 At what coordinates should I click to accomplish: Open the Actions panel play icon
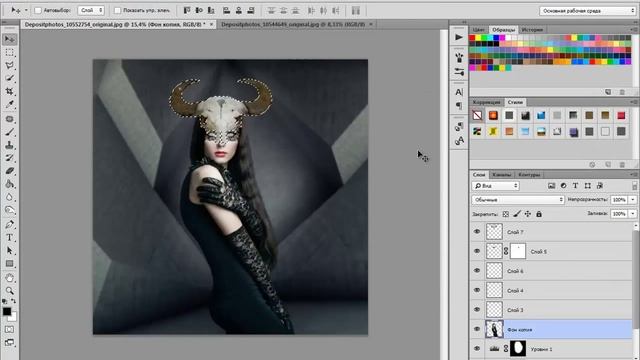[x=459, y=38]
